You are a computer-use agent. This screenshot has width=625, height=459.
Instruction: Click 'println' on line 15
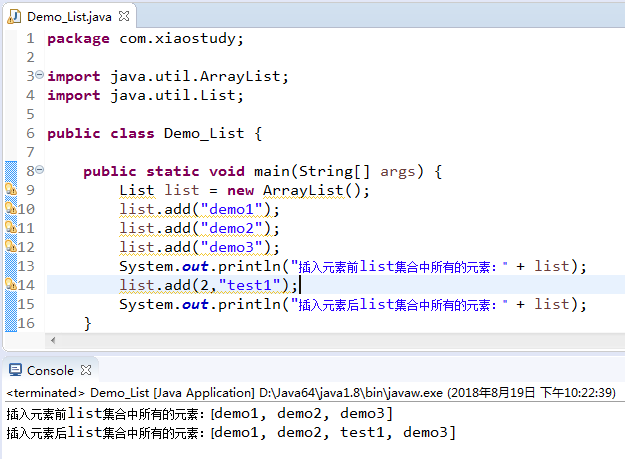tap(249, 304)
